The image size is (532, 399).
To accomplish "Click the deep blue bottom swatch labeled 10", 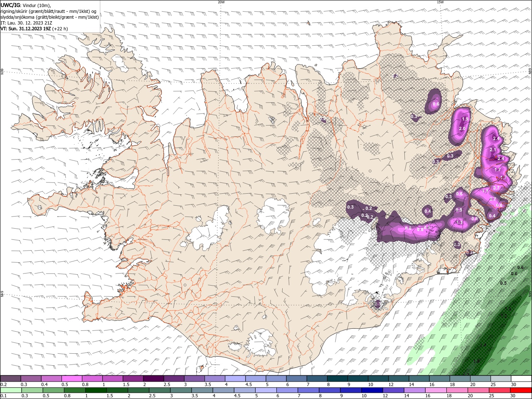I will click(x=372, y=390).
